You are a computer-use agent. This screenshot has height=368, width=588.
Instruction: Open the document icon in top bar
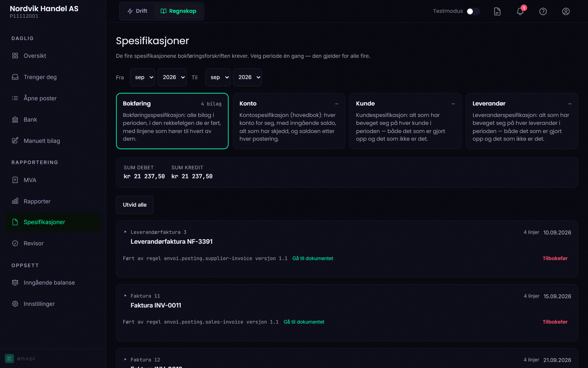[x=497, y=11]
